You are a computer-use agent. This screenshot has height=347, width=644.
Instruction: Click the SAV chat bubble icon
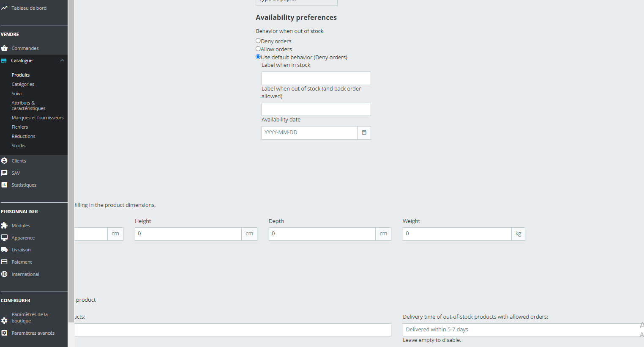click(4, 173)
